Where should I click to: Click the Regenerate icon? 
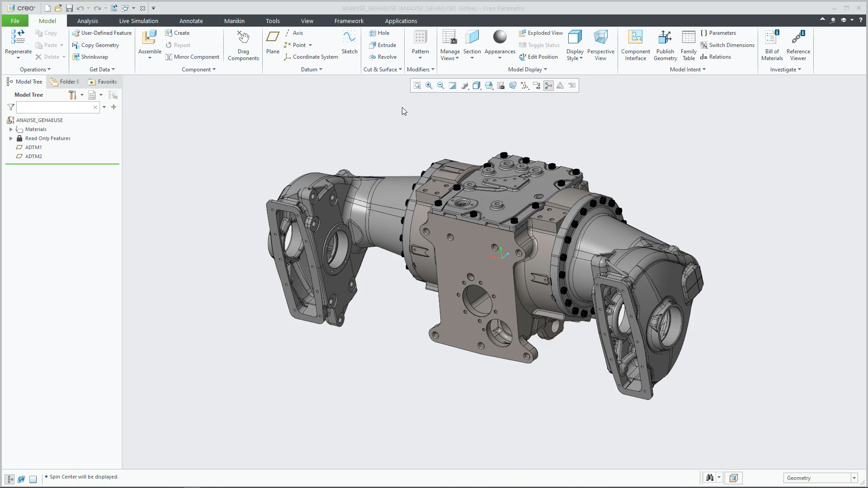(18, 37)
